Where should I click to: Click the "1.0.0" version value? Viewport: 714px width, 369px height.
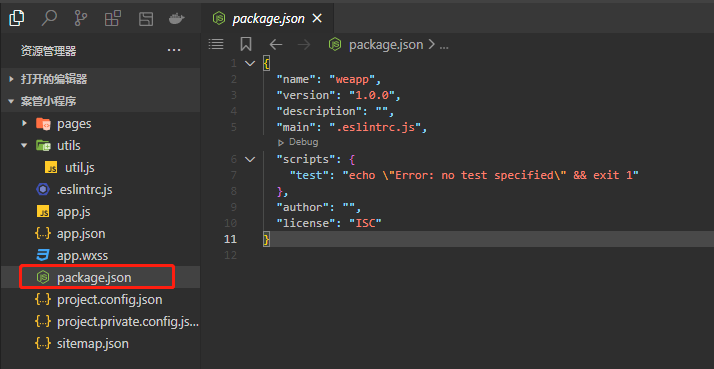[x=372, y=95]
